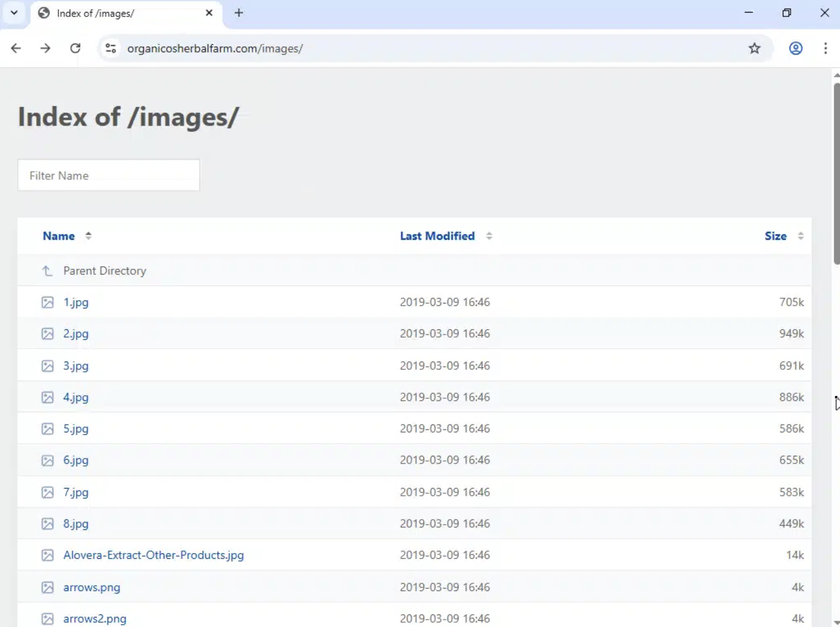This screenshot has height=627, width=840.
Task: Focus the Filter Name input field
Action: point(109,175)
